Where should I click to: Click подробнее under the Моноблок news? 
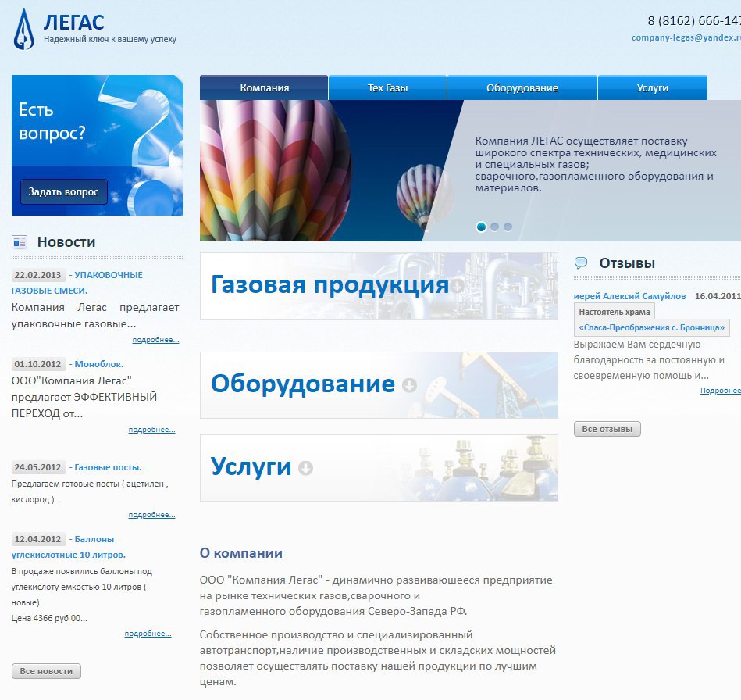click(151, 430)
